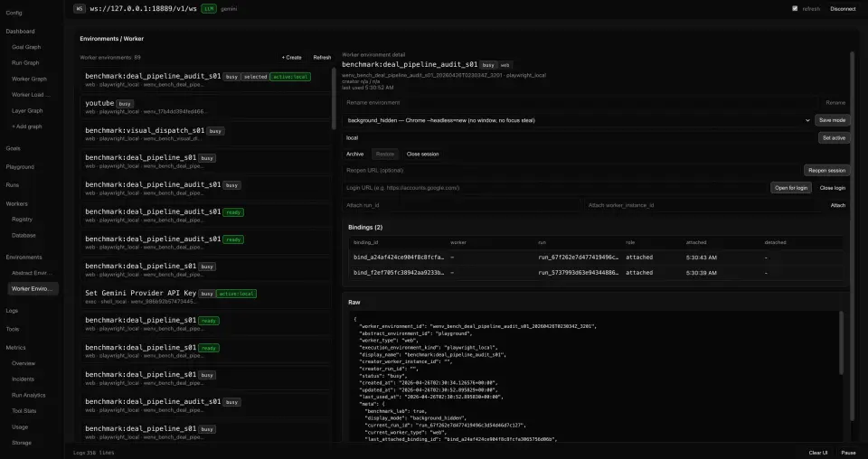Click the Set active button
868x459 pixels.
tap(834, 138)
